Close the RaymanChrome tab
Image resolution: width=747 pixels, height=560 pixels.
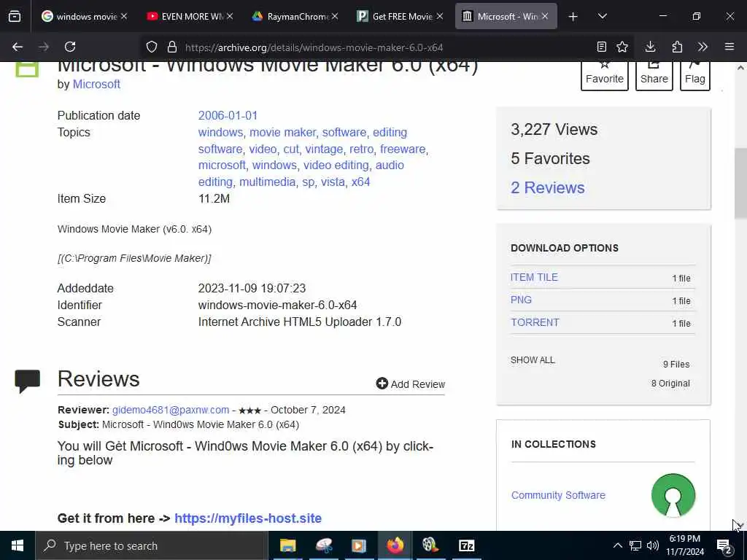(x=335, y=16)
